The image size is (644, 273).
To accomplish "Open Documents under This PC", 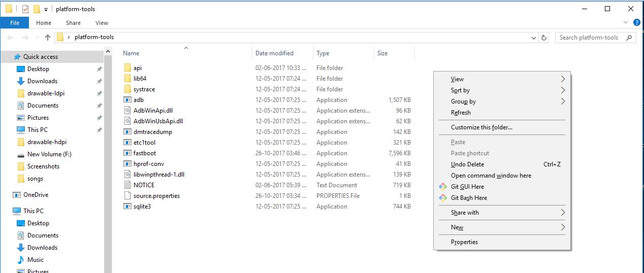I will point(43,235).
